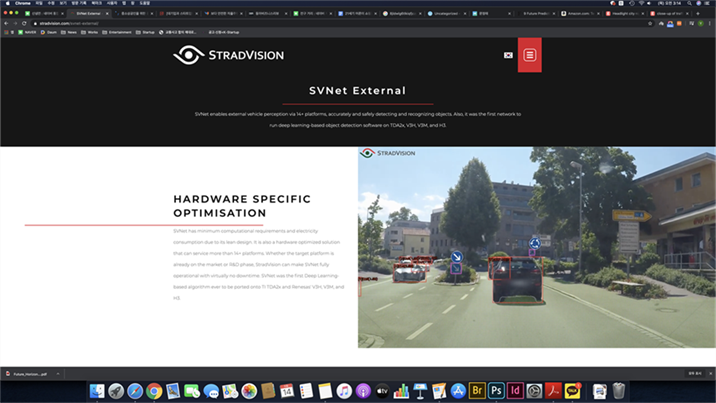The width and height of the screenshot is (716, 403).
Task: Launch Music app from the dock
Action: (344, 391)
